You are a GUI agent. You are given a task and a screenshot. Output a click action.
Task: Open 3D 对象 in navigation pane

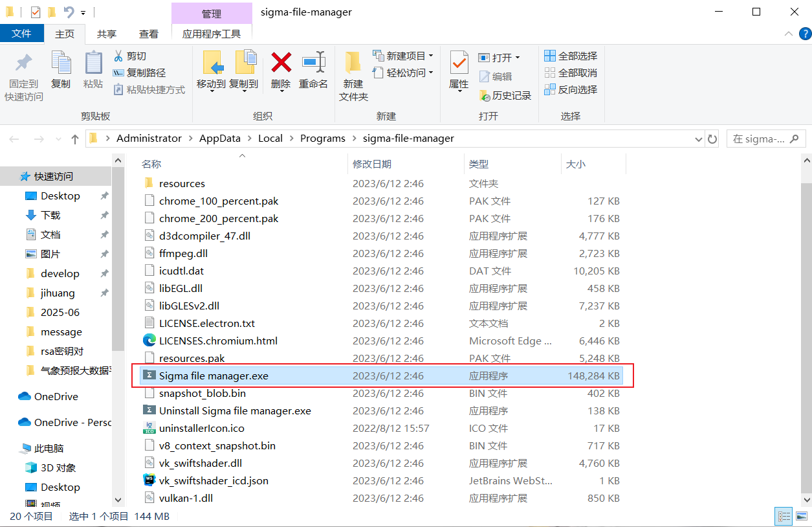pos(58,468)
